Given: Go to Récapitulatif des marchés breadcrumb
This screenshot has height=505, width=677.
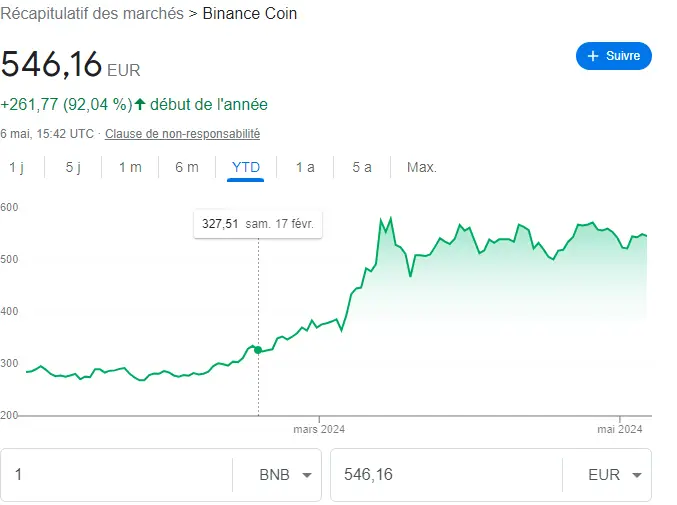Looking at the screenshot, I should point(92,14).
